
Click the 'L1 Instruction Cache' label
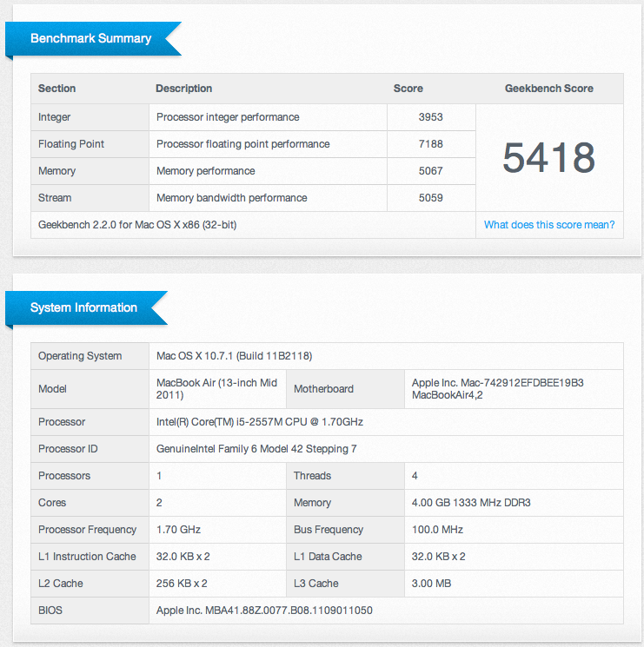point(87,556)
